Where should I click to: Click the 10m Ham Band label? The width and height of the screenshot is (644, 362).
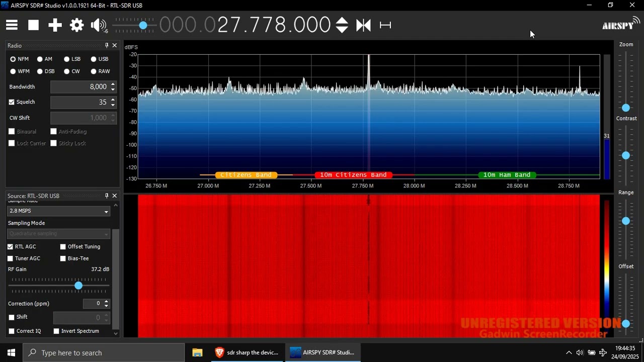coord(507,175)
